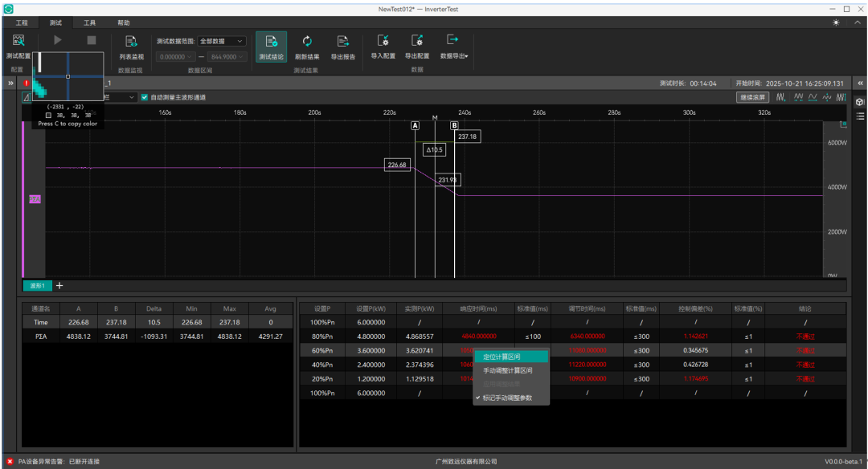Uncheck 自动测量主波形通道 checkbox

145,97
